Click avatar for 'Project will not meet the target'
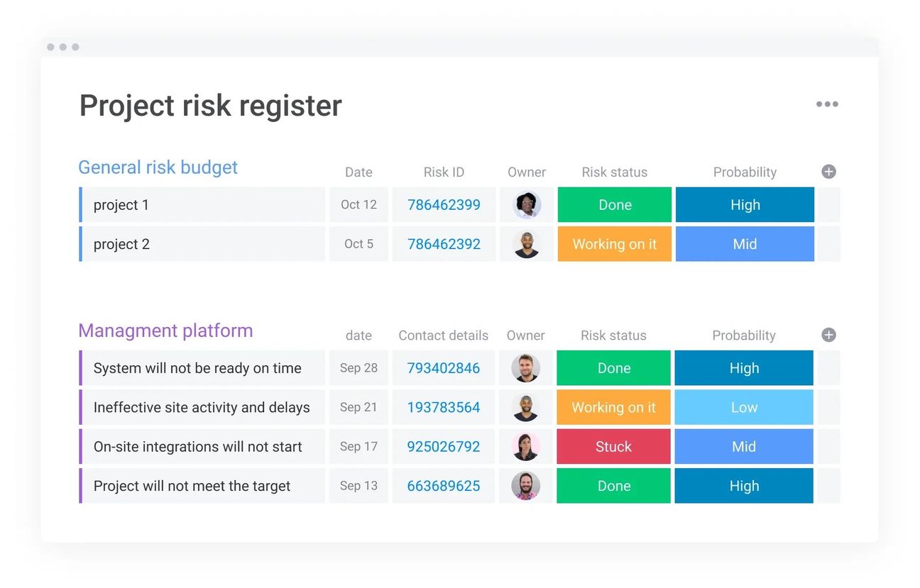Viewport: 920px width, 588px height. (x=525, y=486)
